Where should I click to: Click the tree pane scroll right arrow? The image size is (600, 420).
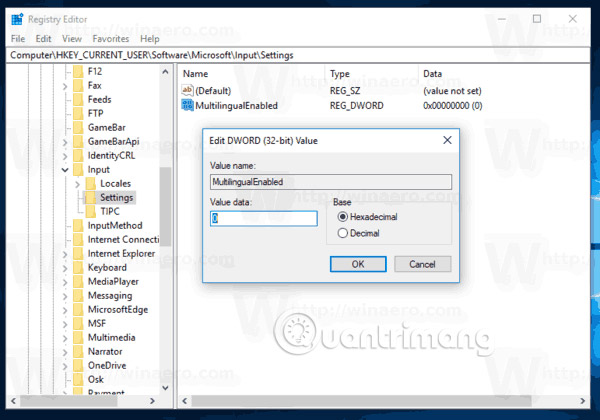click(152, 401)
